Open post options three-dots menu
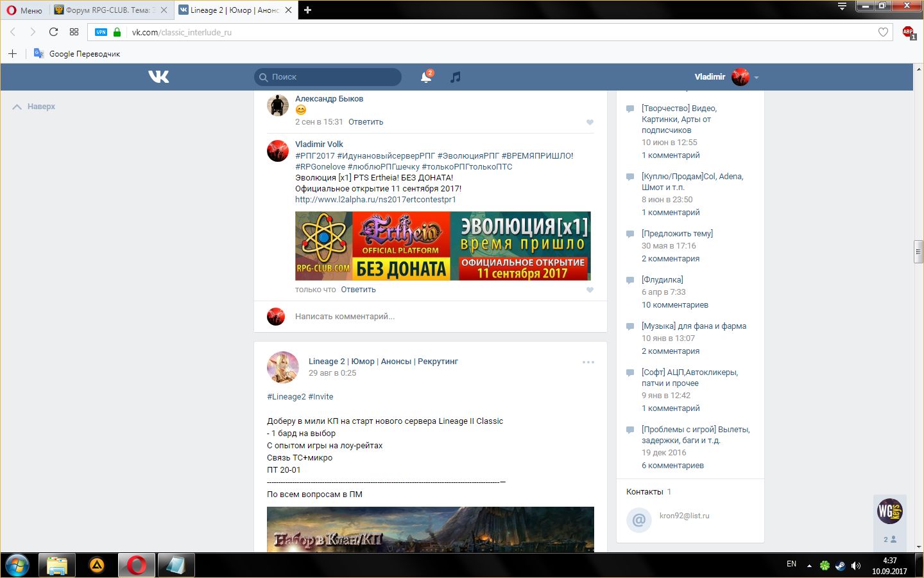 [588, 362]
